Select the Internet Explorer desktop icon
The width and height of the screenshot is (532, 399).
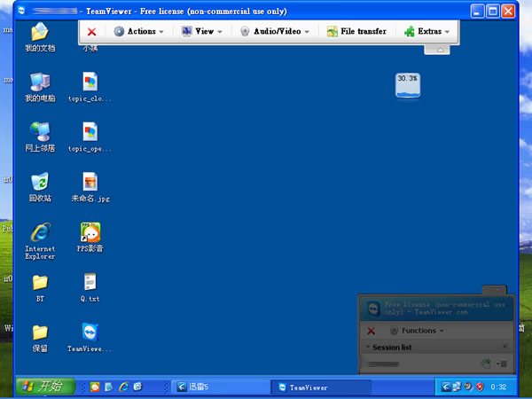(40, 233)
